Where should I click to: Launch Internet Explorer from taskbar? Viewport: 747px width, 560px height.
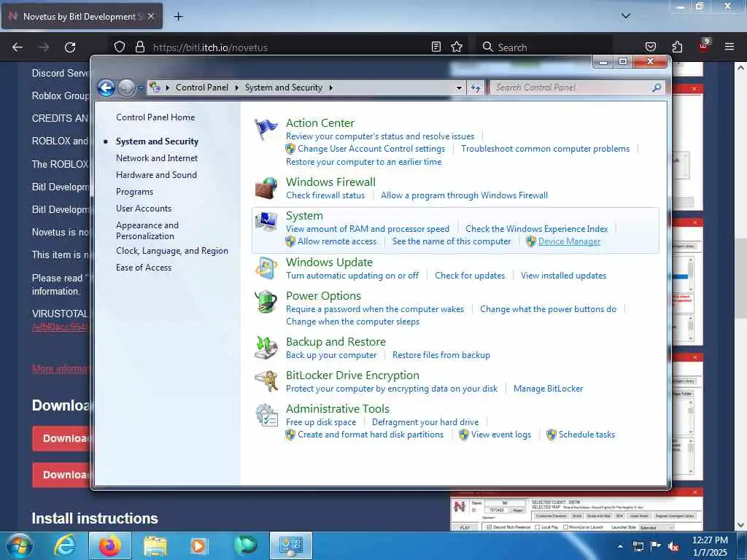65,545
